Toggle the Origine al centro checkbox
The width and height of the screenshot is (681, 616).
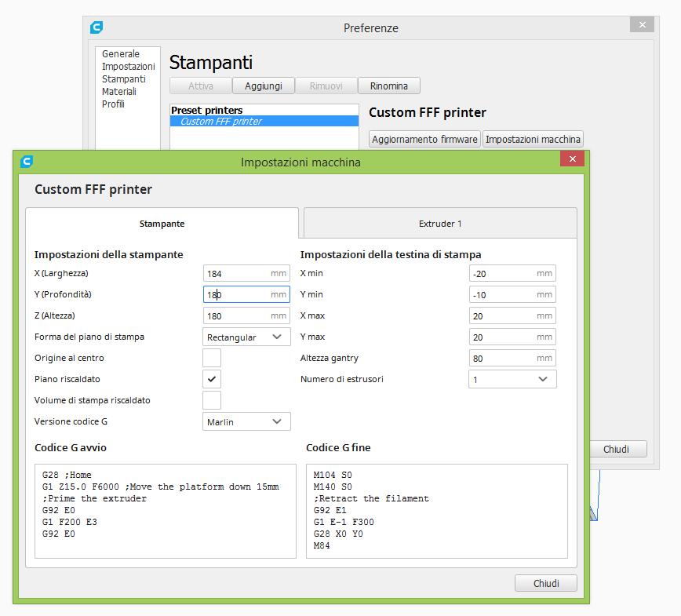(212, 358)
